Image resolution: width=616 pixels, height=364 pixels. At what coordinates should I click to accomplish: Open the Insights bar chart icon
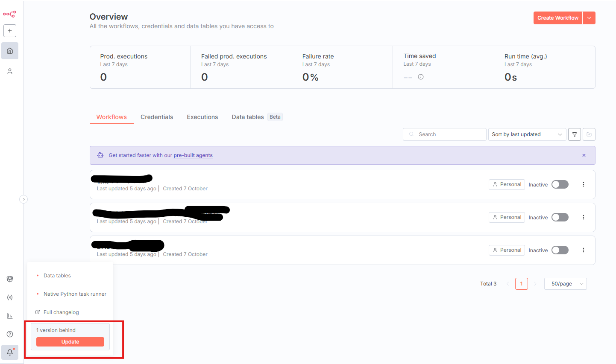10,316
